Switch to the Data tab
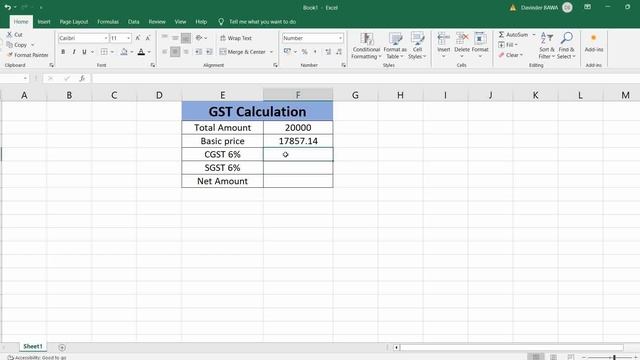 (133, 22)
